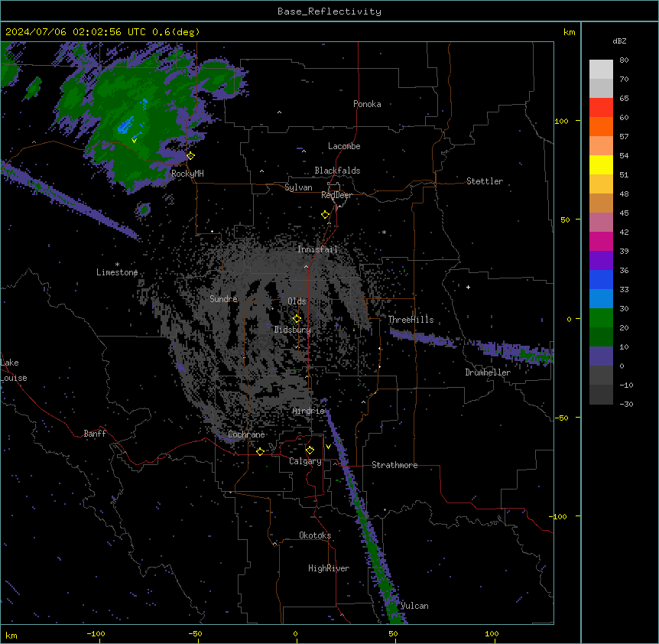Click the Vulcan city label
The image size is (659, 644).
pos(414,606)
